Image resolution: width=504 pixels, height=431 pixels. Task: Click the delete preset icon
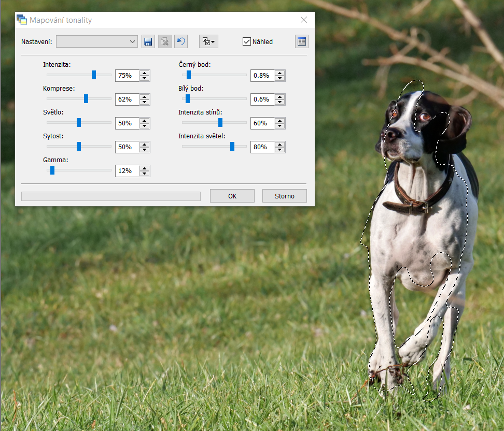tap(165, 41)
